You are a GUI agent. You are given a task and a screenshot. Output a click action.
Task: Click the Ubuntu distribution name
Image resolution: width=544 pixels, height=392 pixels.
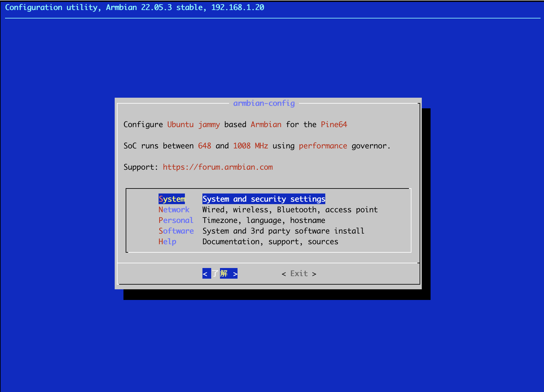(180, 125)
